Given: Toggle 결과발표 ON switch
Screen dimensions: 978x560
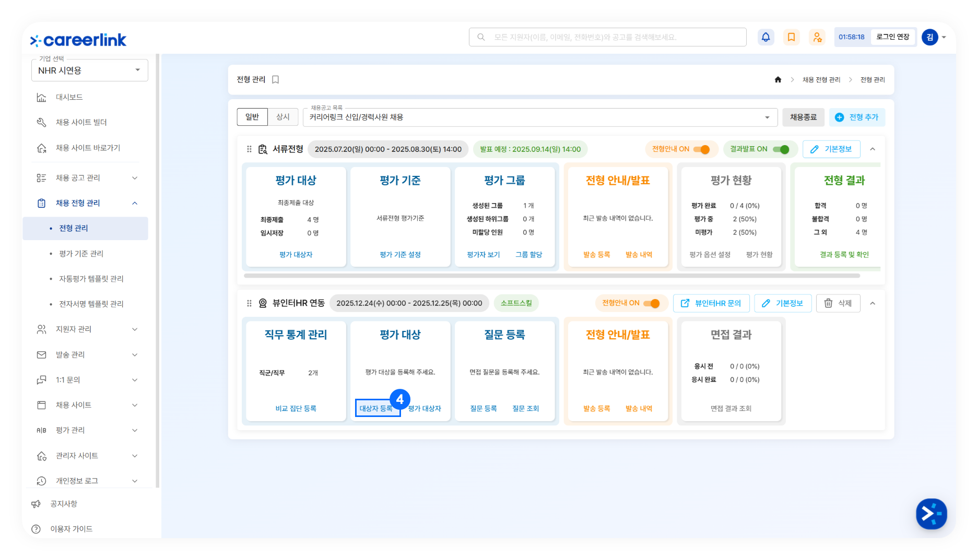Looking at the screenshot, I should [x=781, y=149].
